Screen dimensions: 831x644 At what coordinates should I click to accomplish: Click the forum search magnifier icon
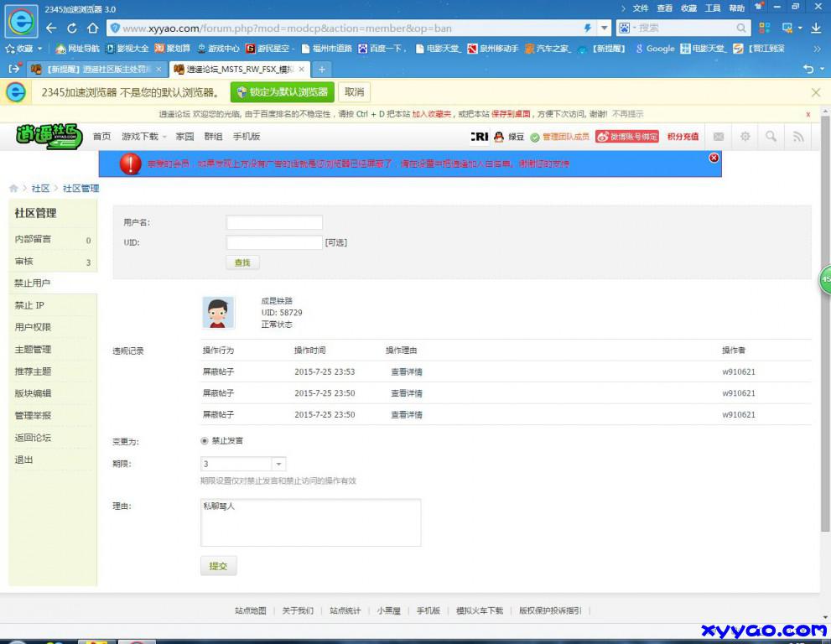click(771, 137)
